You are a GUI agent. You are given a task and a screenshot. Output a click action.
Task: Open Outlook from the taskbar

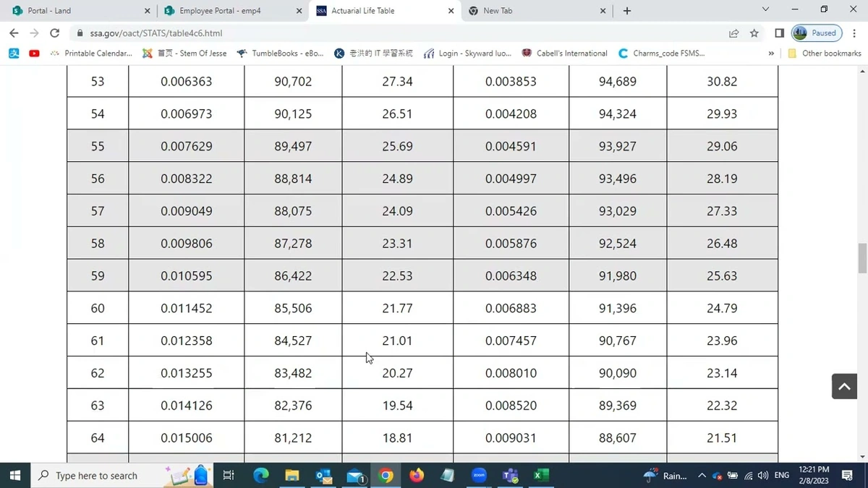(x=323, y=475)
